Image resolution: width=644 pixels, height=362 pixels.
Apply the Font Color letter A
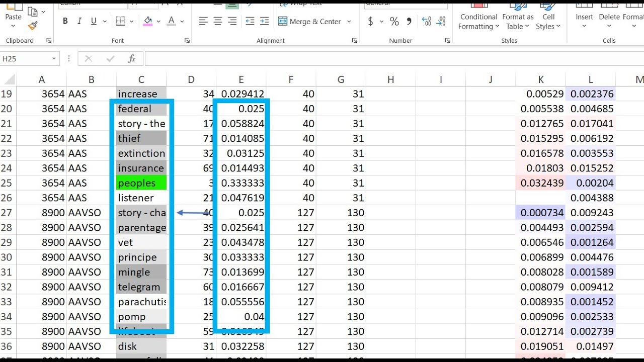(172, 21)
